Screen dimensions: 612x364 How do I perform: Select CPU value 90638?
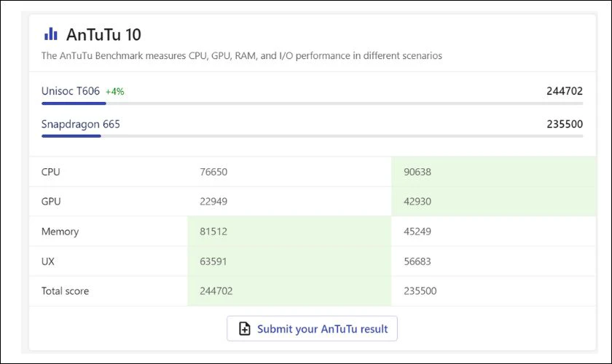(x=417, y=172)
